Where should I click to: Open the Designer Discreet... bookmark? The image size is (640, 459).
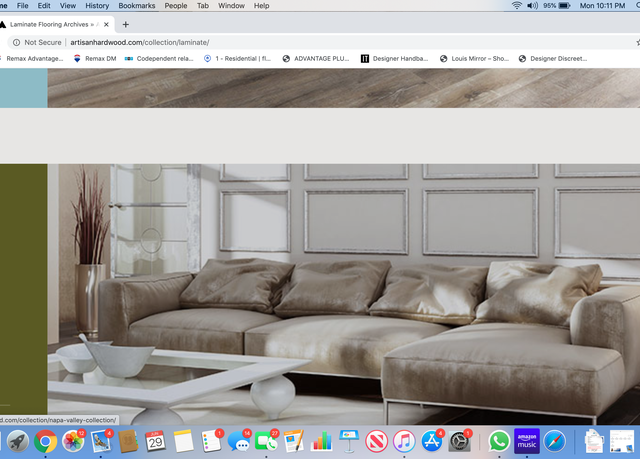(x=553, y=59)
